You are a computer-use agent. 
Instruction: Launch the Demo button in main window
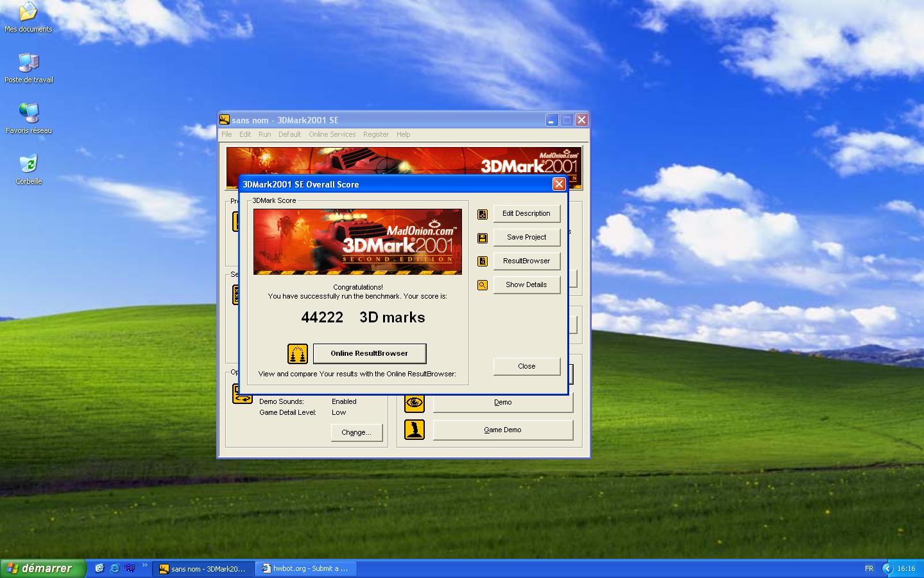coord(502,403)
